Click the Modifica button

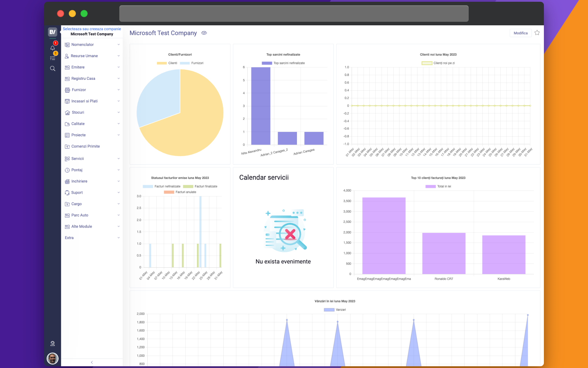click(520, 33)
